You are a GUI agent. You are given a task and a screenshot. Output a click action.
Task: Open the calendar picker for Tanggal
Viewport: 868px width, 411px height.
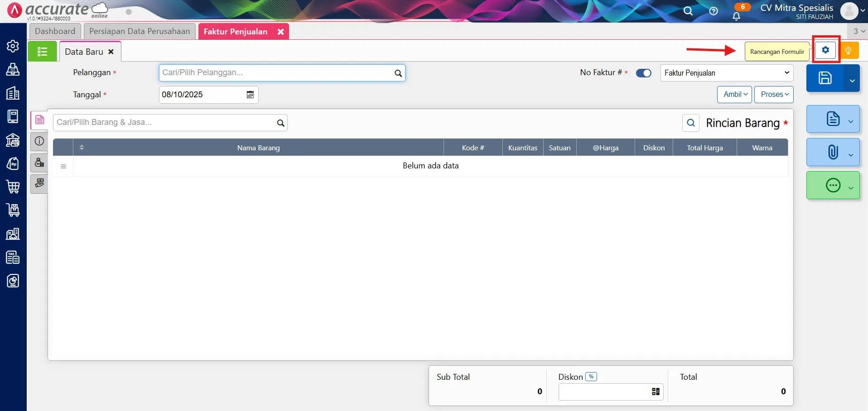click(250, 95)
